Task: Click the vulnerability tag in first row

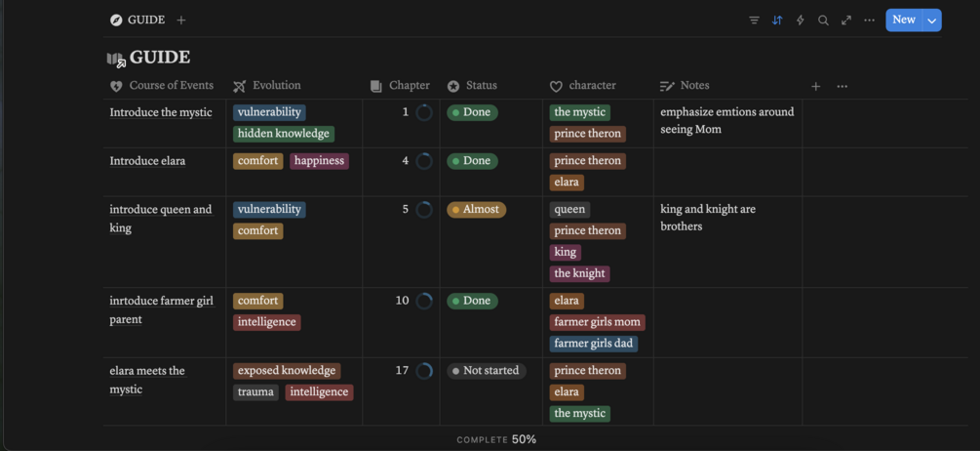Action: coord(269,112)
